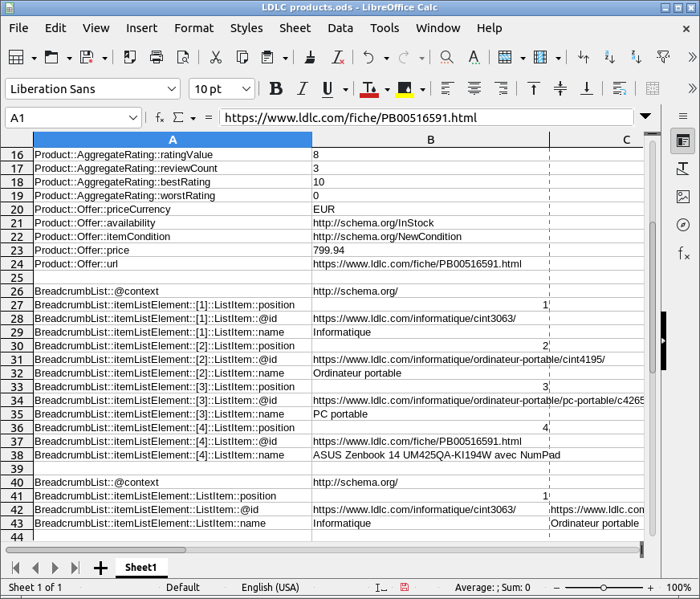700x599 pixels.
Task: Open the Navigator panel from sidebar
Action: coord(683,225)
